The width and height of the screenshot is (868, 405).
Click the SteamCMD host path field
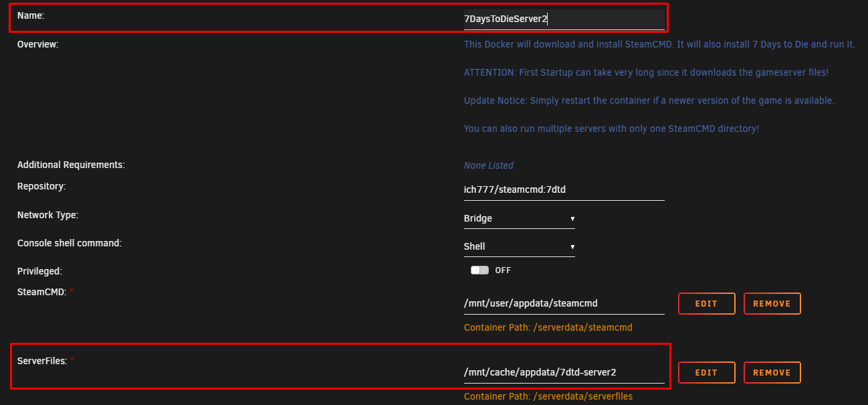click(563, 303)
